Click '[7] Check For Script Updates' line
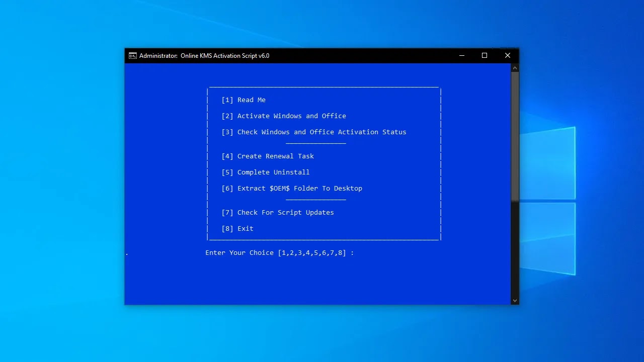 (278, 213)
